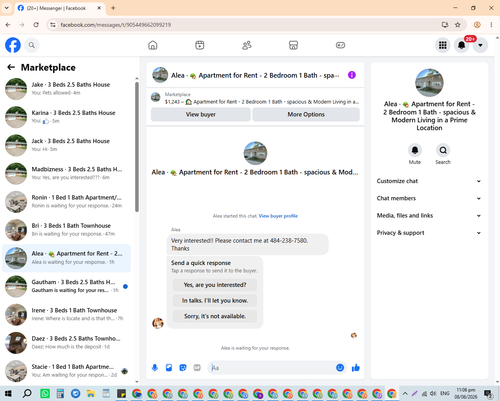Open Irene's 3 Beds 1 Bath Townhouse chat
This screenshot has width=500, height=401.
point(67,315)
